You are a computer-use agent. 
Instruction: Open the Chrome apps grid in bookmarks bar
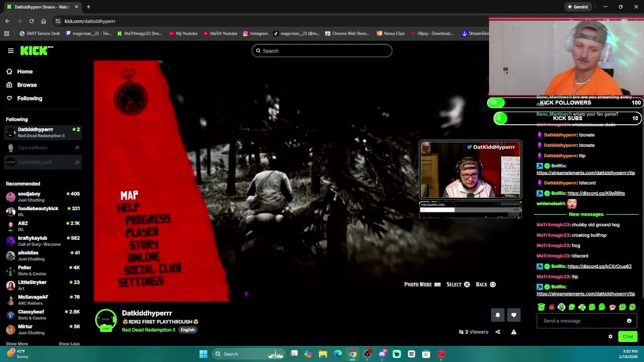click(7, 34)
